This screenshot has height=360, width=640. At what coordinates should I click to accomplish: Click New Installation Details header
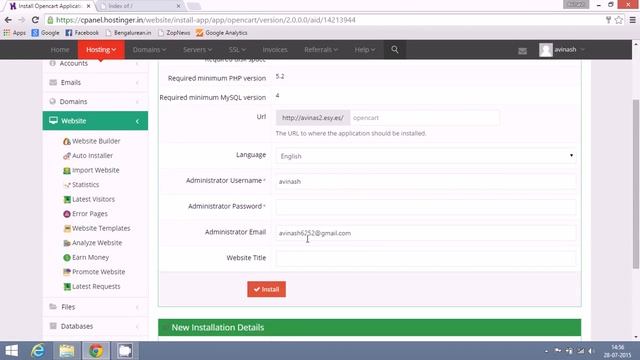click(370, 327)
